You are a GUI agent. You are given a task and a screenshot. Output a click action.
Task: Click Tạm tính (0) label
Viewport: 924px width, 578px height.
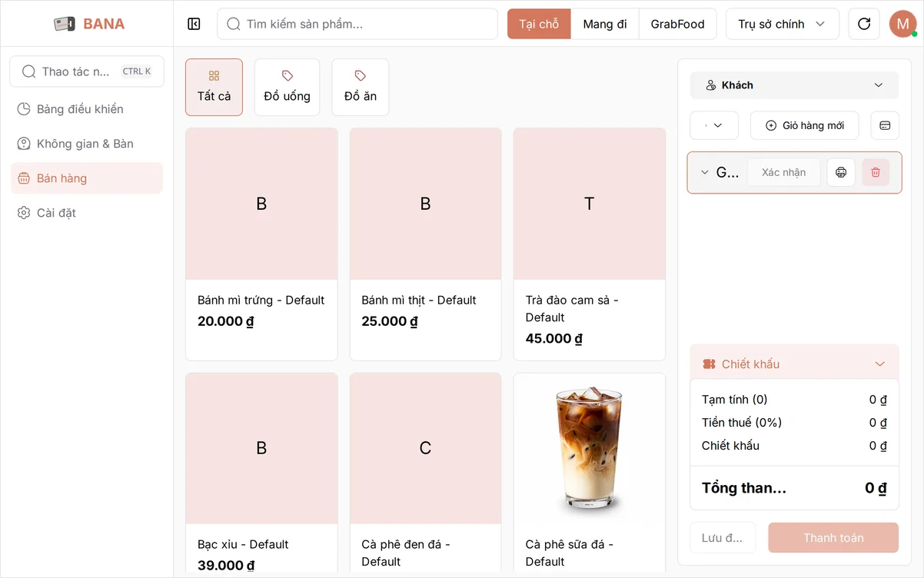tap(734, 400)
